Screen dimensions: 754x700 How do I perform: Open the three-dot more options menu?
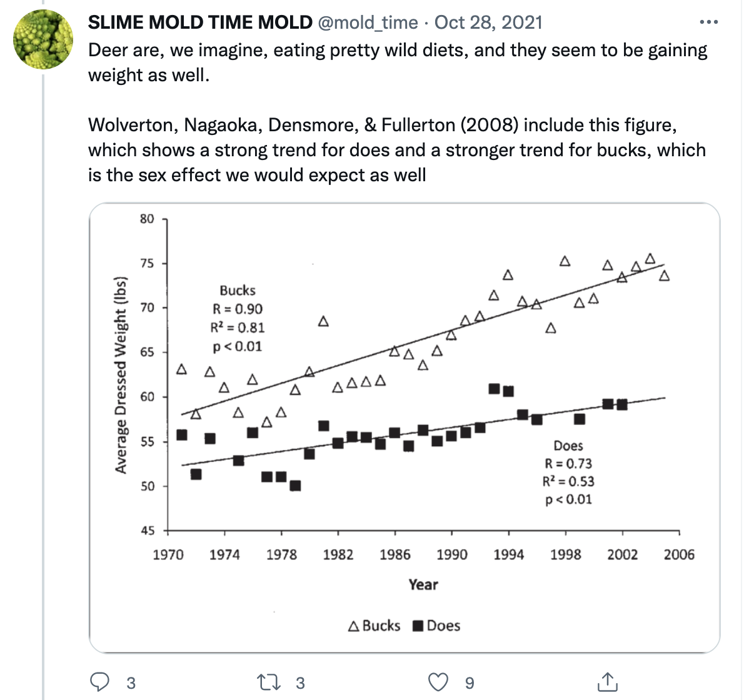(x=708, y=22)
